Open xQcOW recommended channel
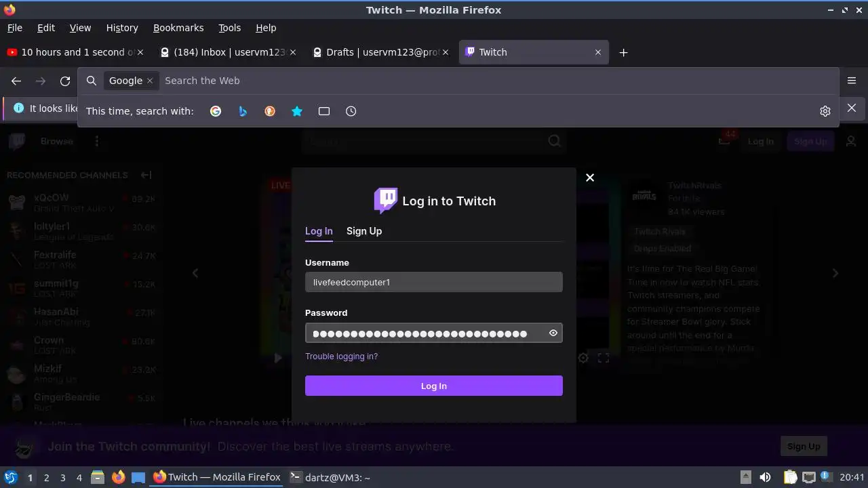868x488 pixels. tap(81, 203)
